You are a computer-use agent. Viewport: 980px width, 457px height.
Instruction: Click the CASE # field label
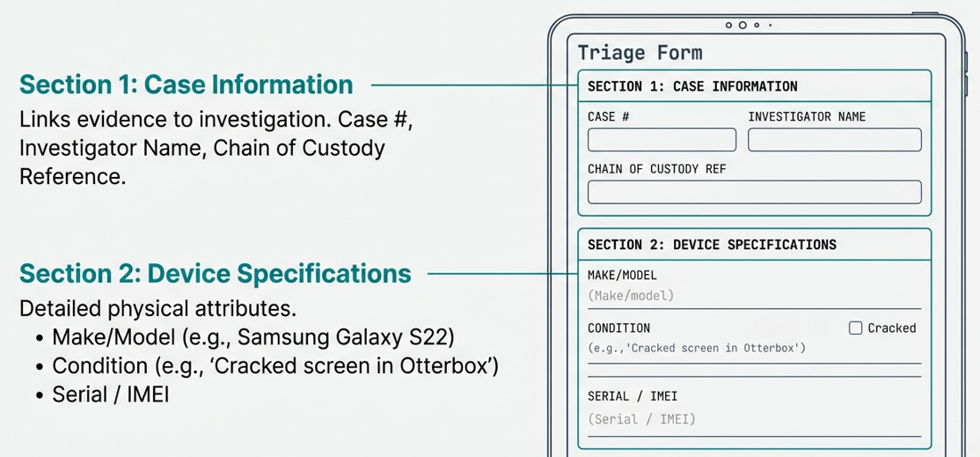coord(608,116)
